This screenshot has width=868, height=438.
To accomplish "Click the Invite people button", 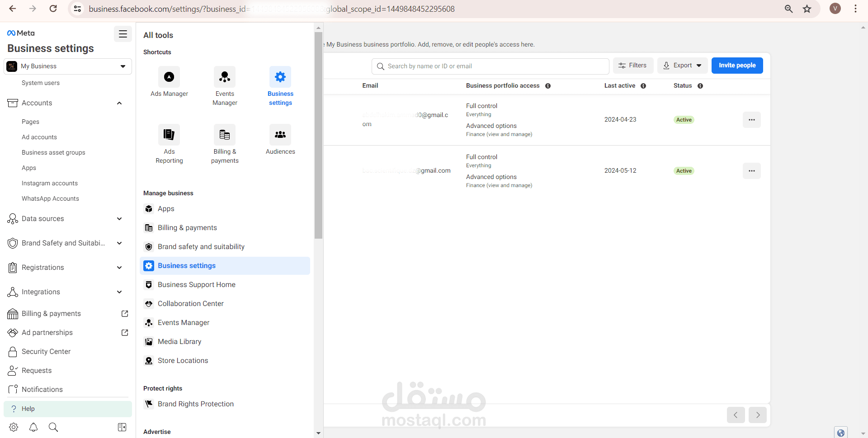I will click(x=737, y=66).
